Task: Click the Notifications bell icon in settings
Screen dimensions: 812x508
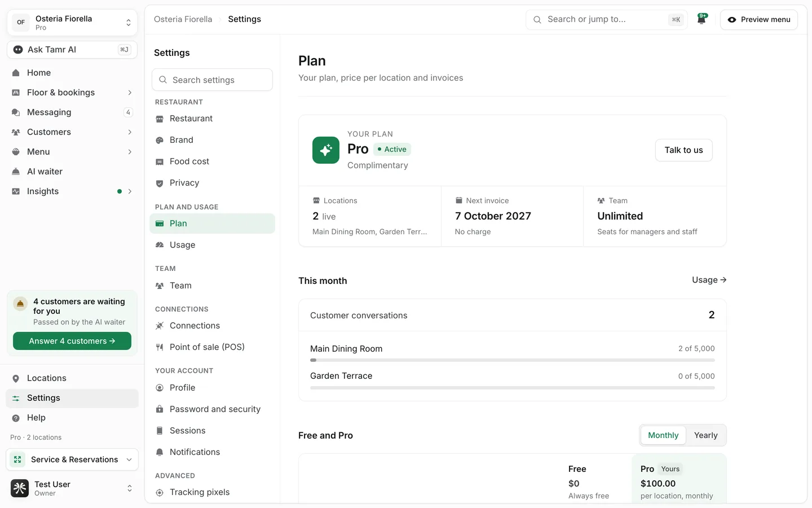Action: [x=160, y=452]
